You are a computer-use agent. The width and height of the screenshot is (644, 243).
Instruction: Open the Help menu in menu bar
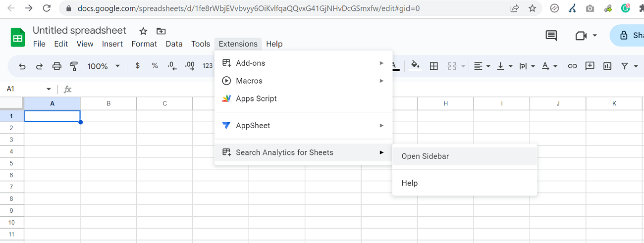274,44
